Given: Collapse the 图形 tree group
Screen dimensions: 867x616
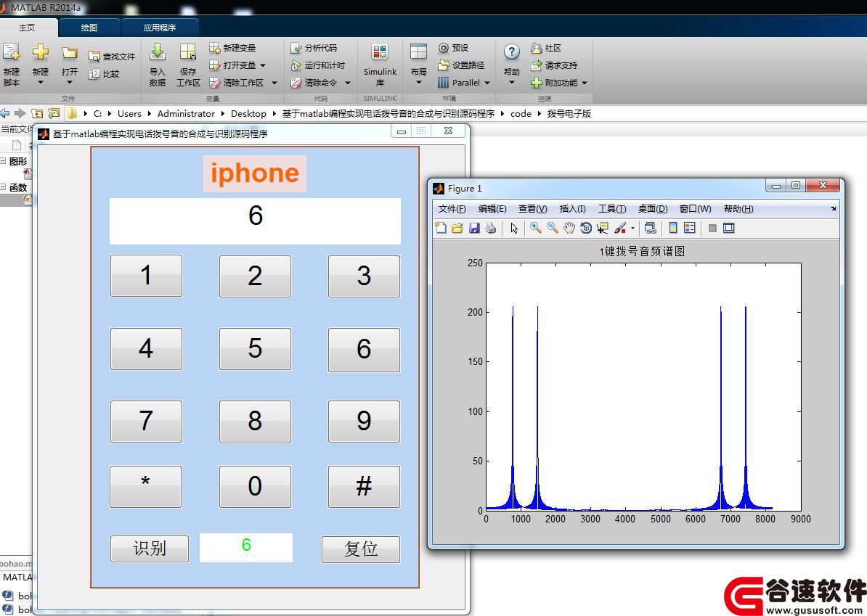Looking at the screenshot, I should click(x=4, y=161).
